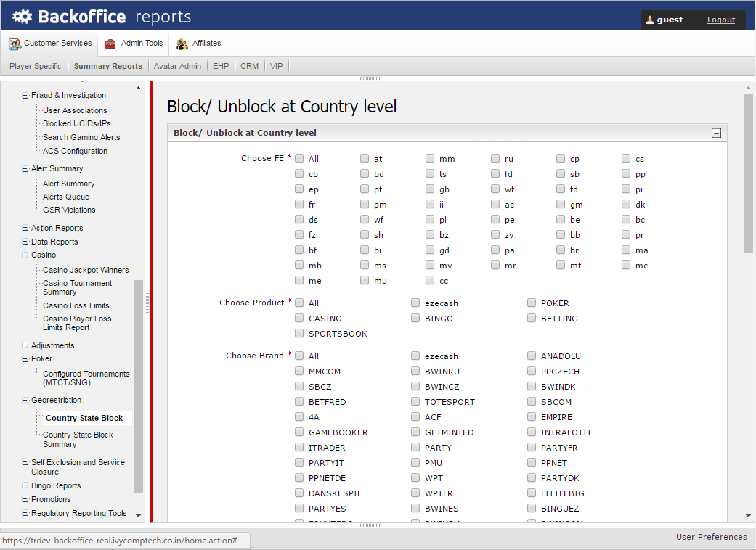Tick the BETFRED brand checkbox

299,402
